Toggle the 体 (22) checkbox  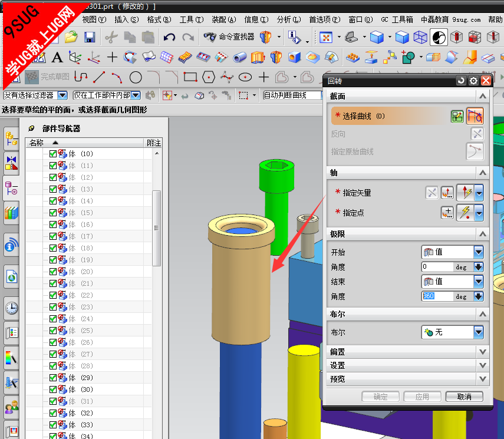(x=53, y=295)
